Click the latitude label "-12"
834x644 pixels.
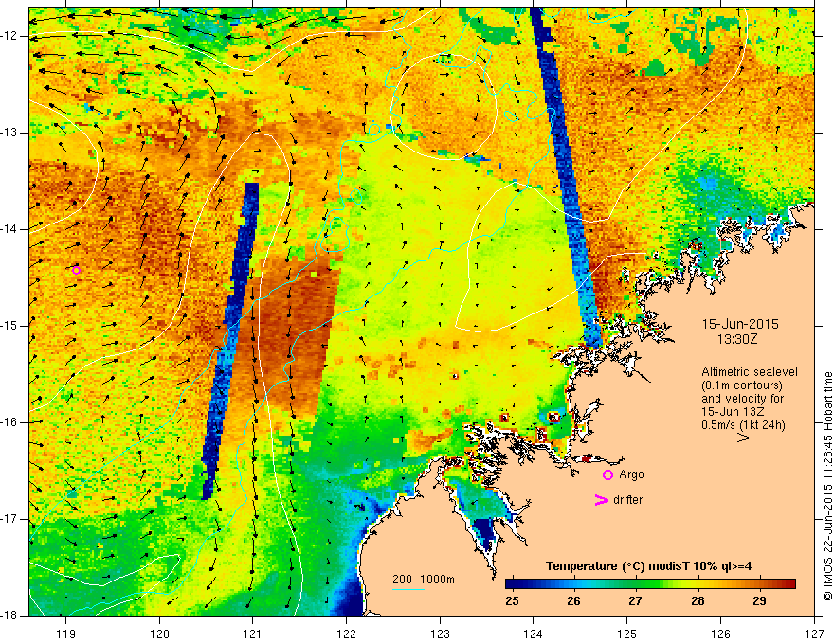(x=9, y=36)
